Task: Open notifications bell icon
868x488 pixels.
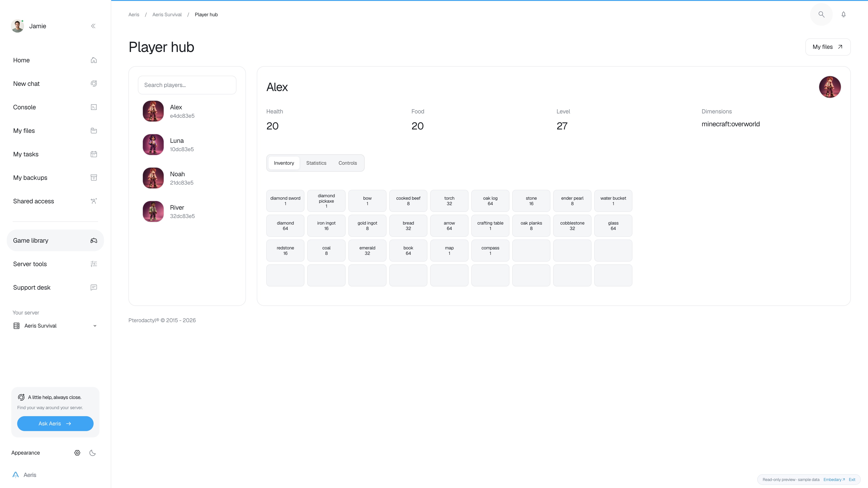Action: pos(843,14)
